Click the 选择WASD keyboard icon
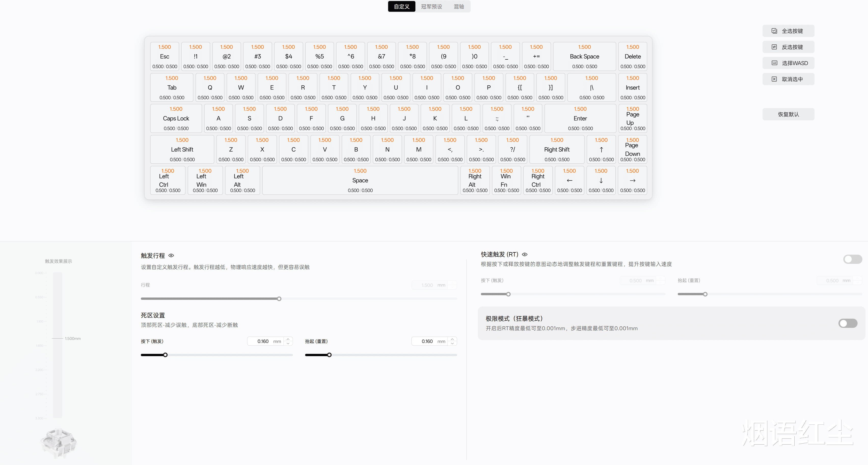The width and height of the screenshot is (868, 465). pos(774,63)
